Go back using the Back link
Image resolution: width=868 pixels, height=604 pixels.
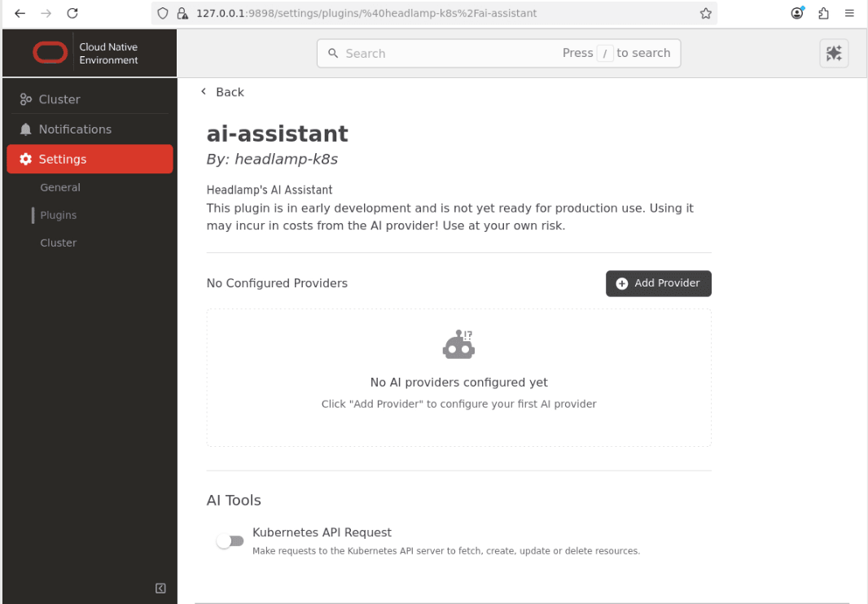[221, 91]
